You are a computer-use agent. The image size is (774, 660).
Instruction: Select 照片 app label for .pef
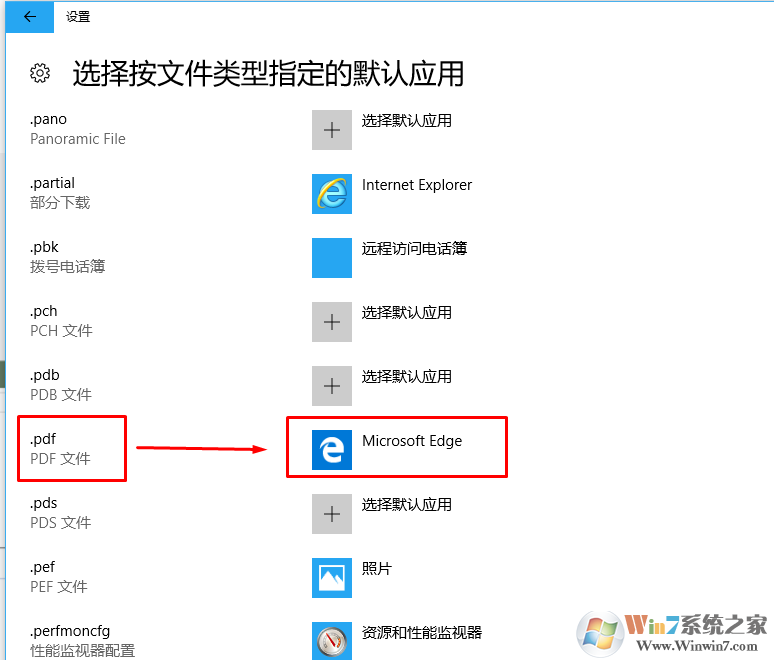coord(377,569)
